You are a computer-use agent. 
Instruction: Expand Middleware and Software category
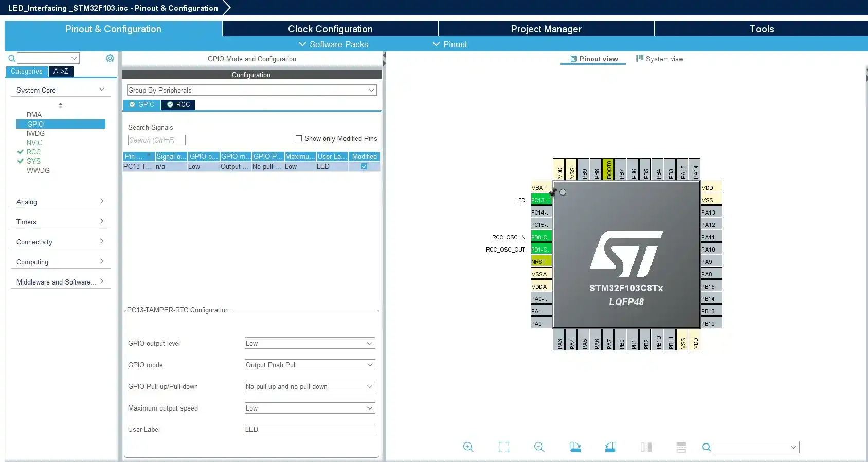point(61,282)
